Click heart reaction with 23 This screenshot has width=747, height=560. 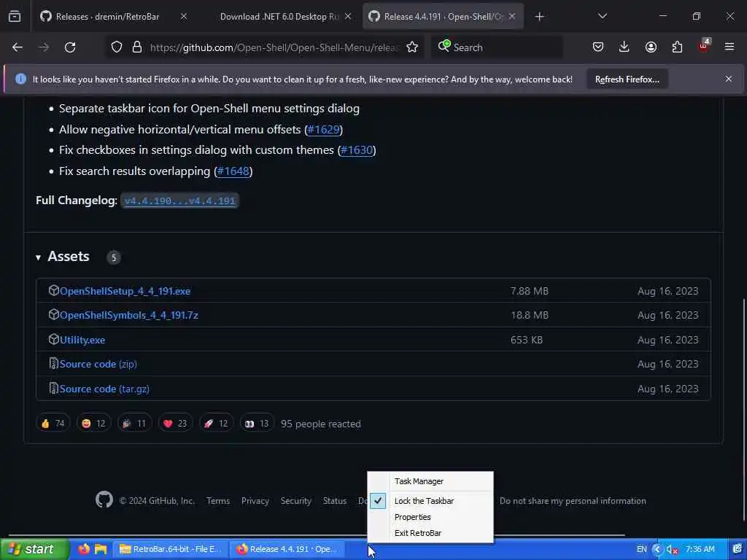175,424
